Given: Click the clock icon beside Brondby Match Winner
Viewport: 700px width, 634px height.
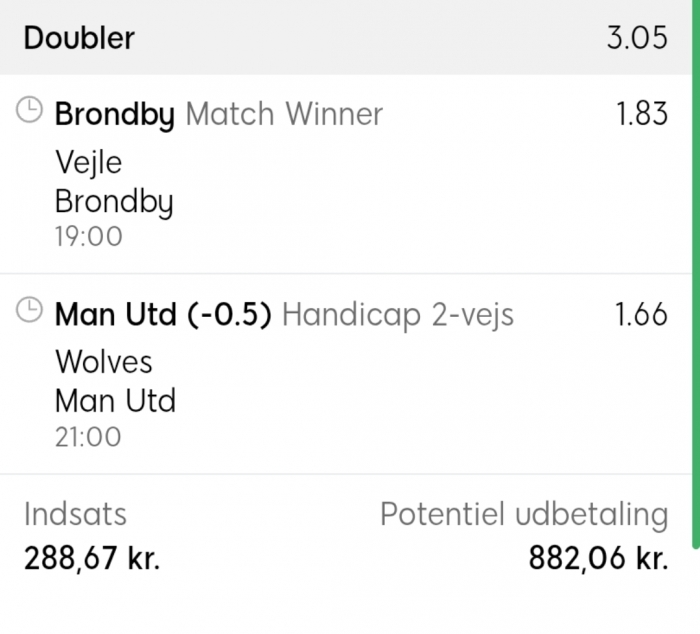Looking at the screenshot, I should pyautogui.click(x=31, y=111).
